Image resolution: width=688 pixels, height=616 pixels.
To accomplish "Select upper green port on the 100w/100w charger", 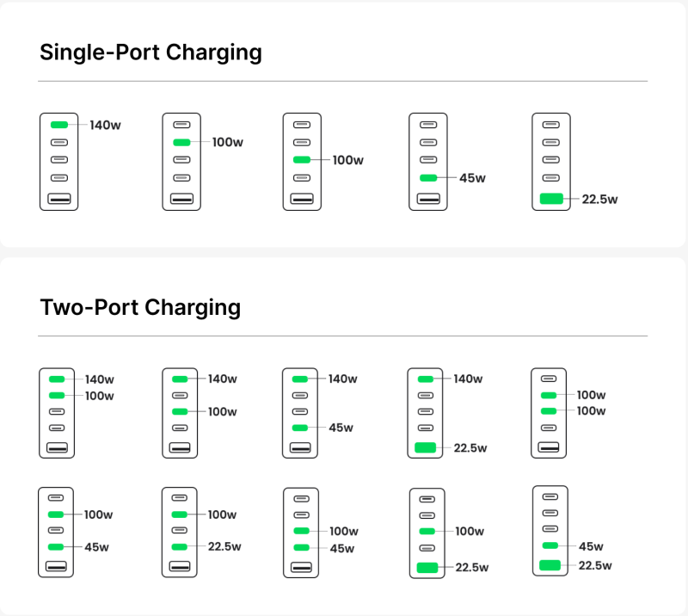I will click(x=549, y=395).
